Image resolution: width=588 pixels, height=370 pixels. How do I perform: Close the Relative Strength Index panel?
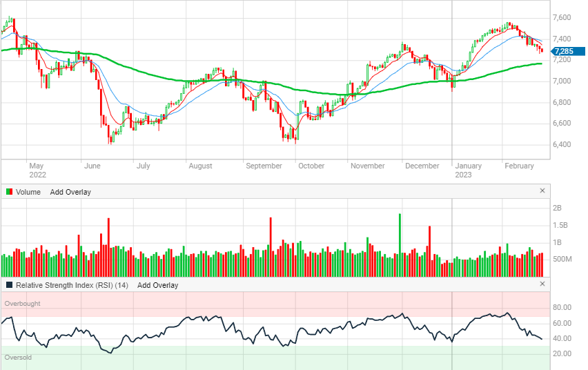click(x=542, y=284)
